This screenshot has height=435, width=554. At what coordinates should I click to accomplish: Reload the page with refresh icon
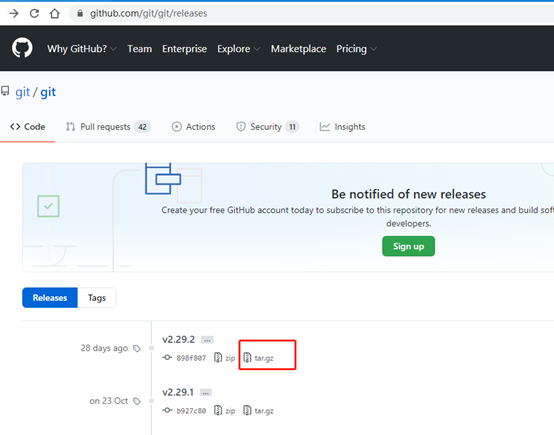click(x=34, y=13)
